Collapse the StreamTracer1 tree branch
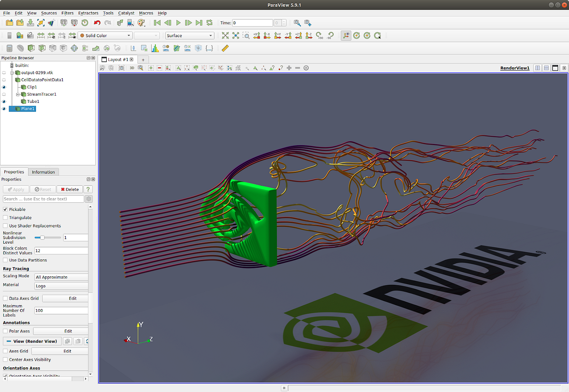569x392 pixels. pos(18,94)
